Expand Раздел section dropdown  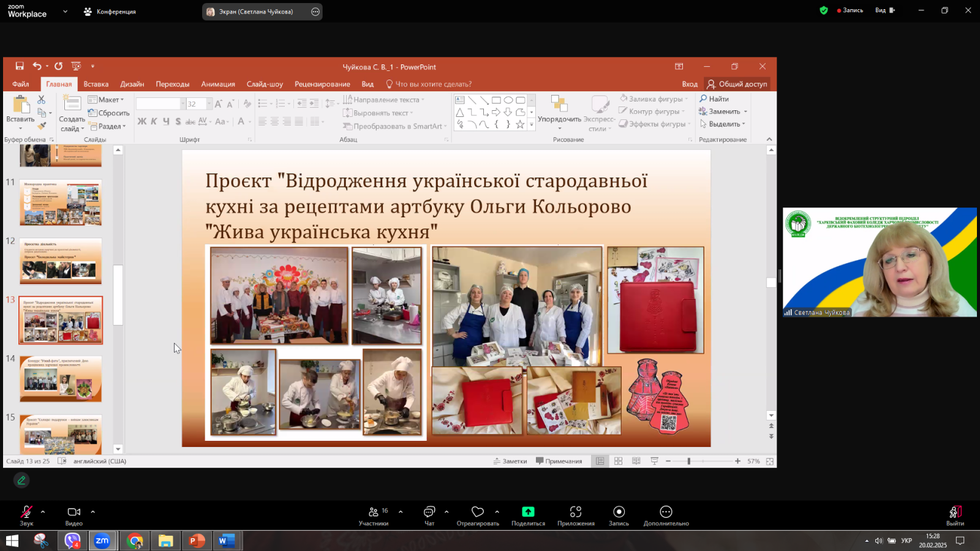click(x=107, y=126)
